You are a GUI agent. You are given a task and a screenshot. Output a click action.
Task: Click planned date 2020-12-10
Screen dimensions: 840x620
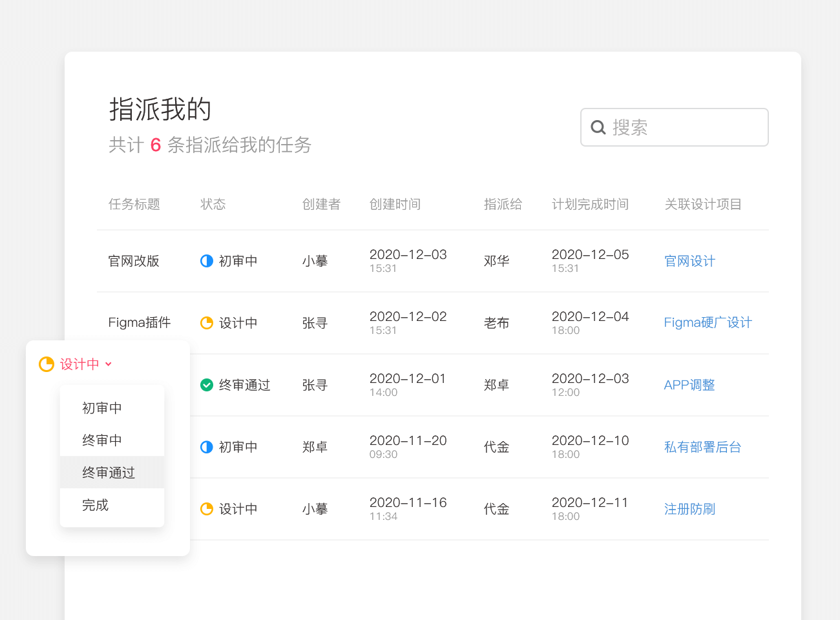tap(591, 440)
